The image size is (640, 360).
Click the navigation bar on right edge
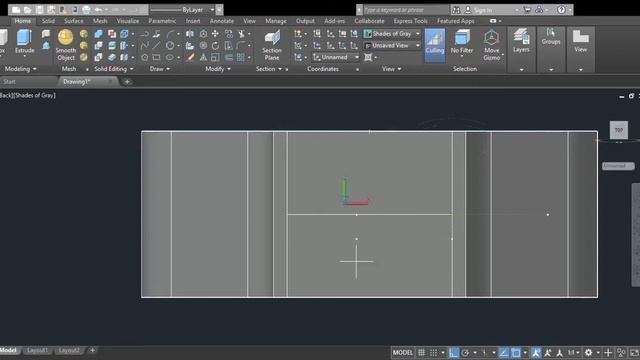tap(636, 235)
